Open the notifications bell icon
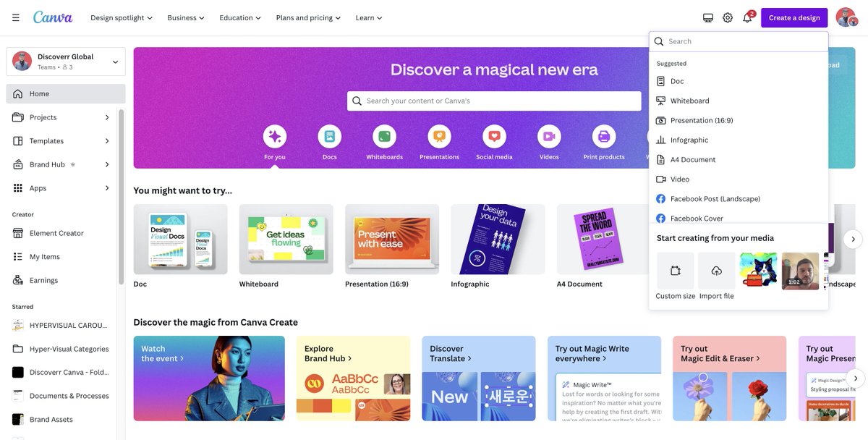This screenshot has height=440, width=868. 748,17
